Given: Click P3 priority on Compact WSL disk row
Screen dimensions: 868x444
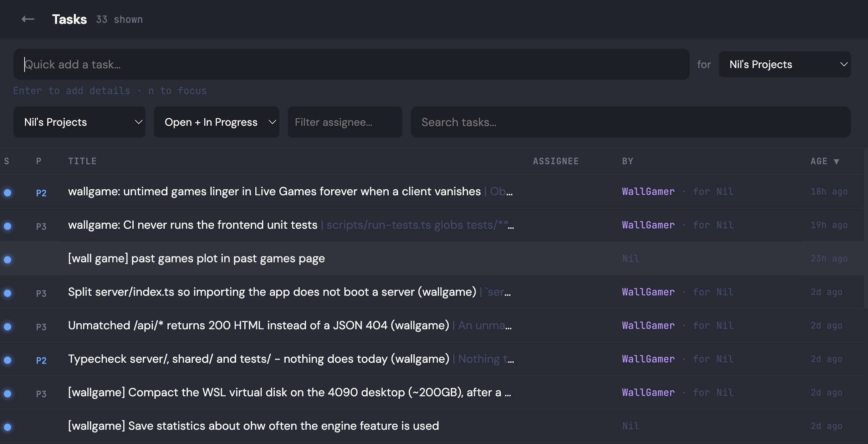Looking at the screenshot, I should click(x=41, y=394).
